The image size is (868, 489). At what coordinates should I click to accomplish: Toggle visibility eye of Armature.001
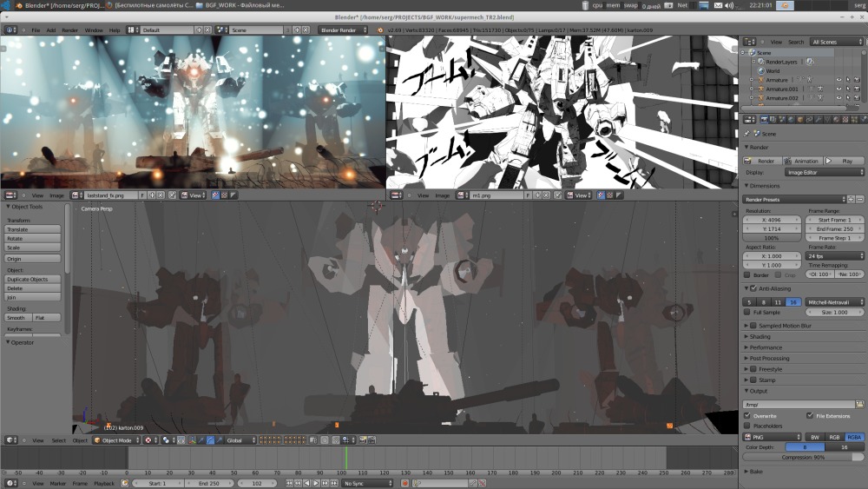[x=838, y=89]
